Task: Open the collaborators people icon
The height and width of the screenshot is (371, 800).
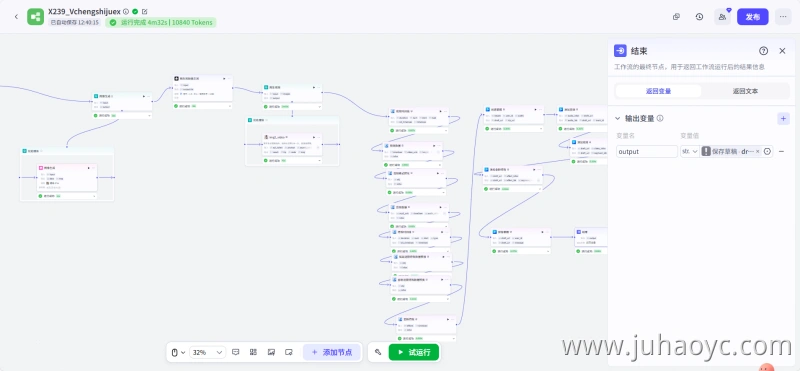Action: click(722, 17)
